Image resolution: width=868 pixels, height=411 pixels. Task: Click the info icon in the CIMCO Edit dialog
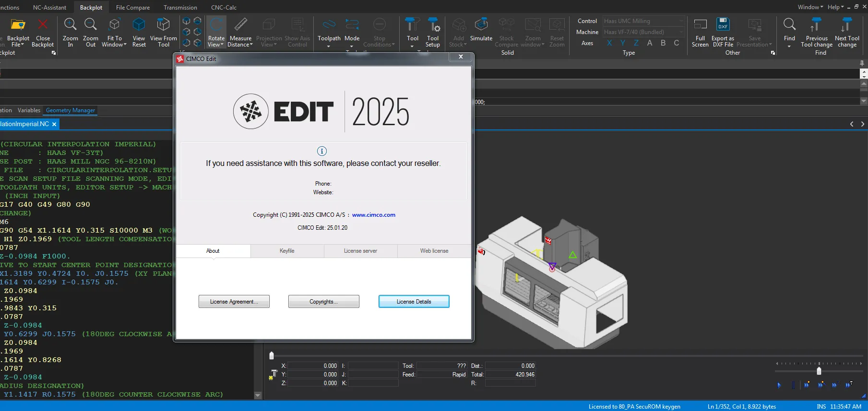pyautogui.click(x=322, y=151)
